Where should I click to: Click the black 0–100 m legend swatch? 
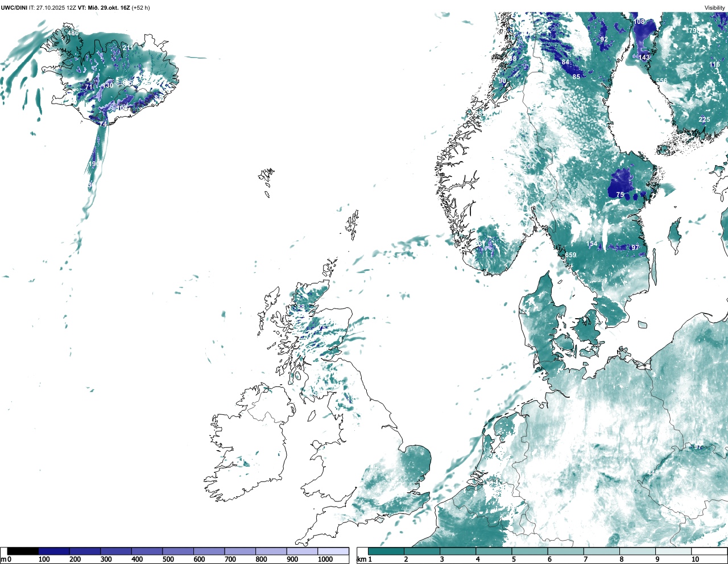click(x=23, y=551)
